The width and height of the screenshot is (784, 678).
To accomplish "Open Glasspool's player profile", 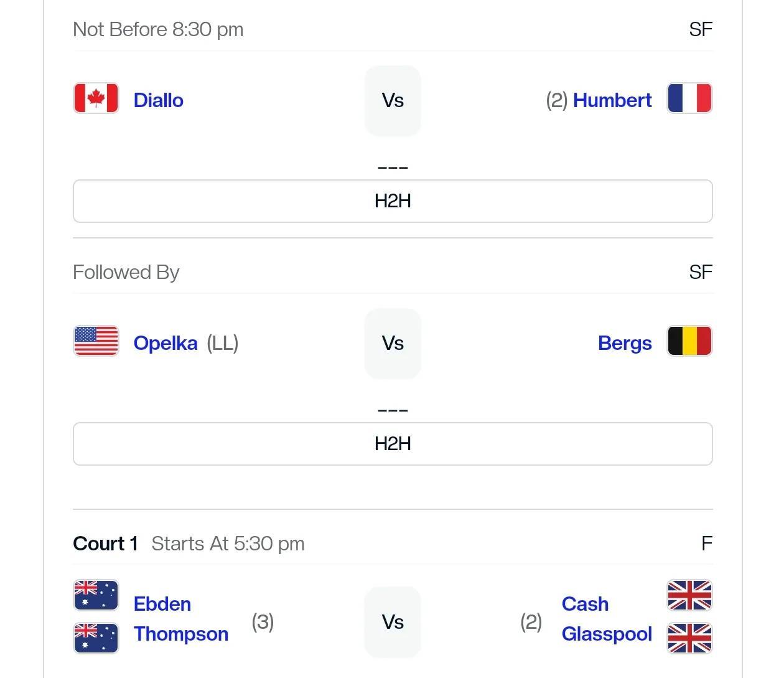I will click(607, 634).
